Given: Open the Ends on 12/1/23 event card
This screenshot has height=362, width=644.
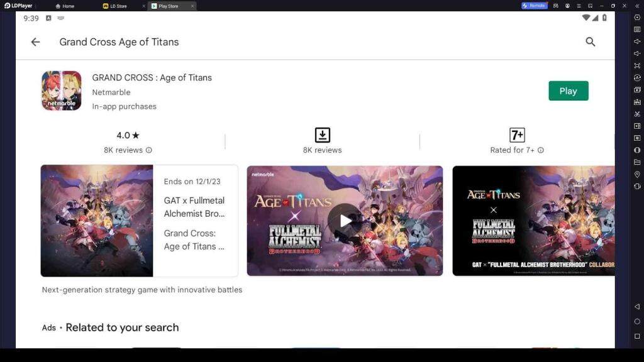Looking at the screenshot, I should click(139, 221).
